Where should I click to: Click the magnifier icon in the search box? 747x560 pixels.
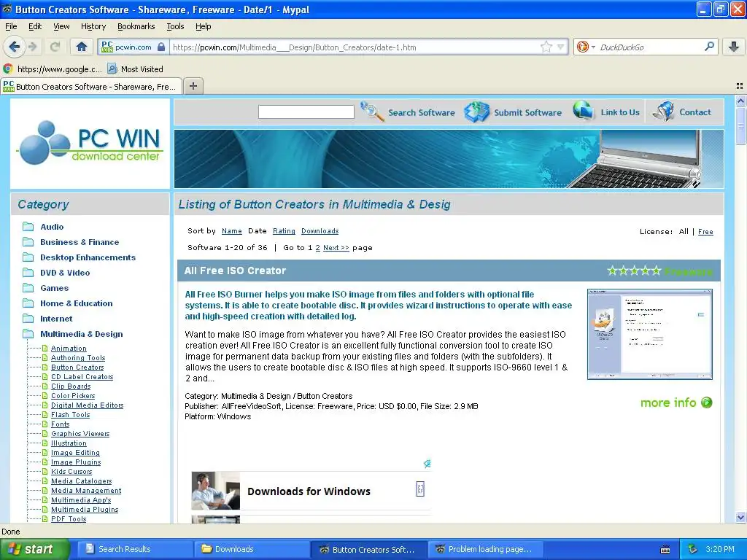(x=709, y=47)
